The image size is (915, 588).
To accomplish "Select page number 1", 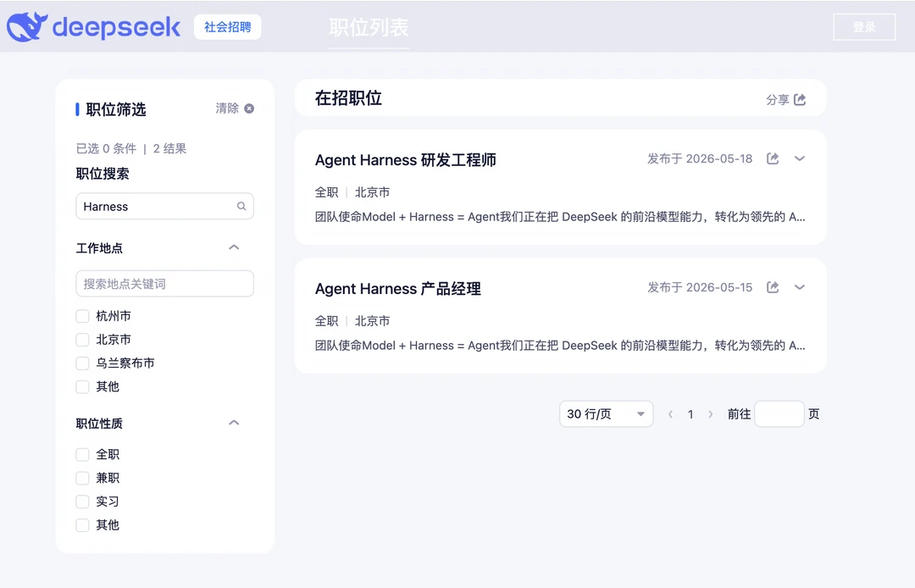I will tap(690, 414).
